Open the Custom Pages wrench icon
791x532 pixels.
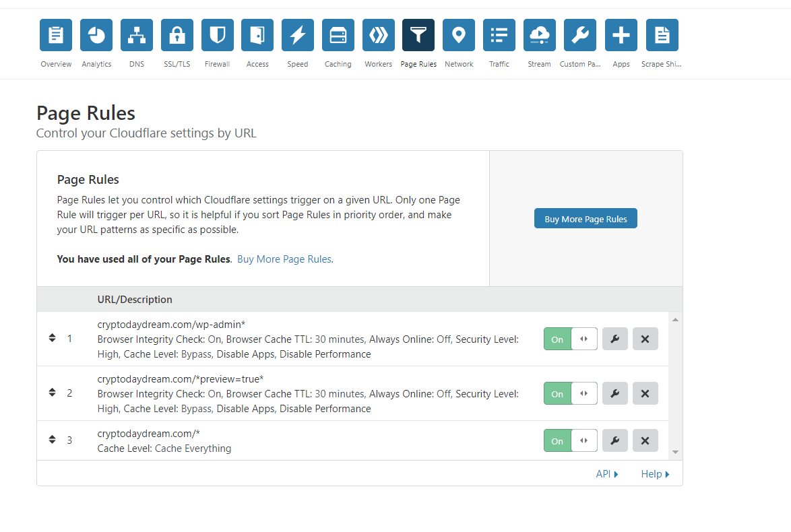pos(580,35)
